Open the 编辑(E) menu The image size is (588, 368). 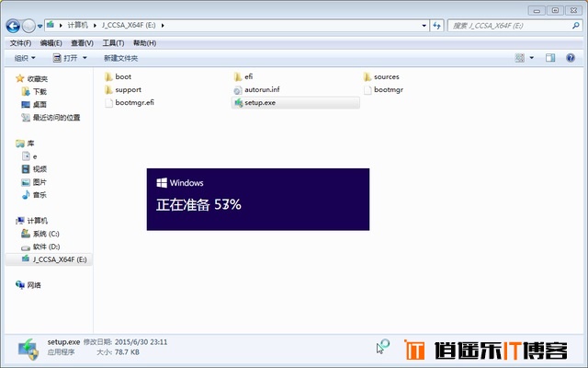point(51,43)
